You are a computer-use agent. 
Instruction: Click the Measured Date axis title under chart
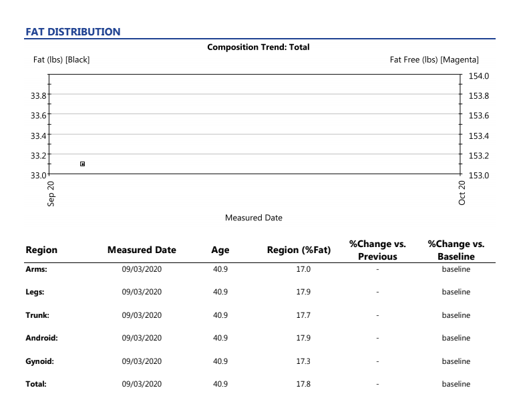click(254, 218)
